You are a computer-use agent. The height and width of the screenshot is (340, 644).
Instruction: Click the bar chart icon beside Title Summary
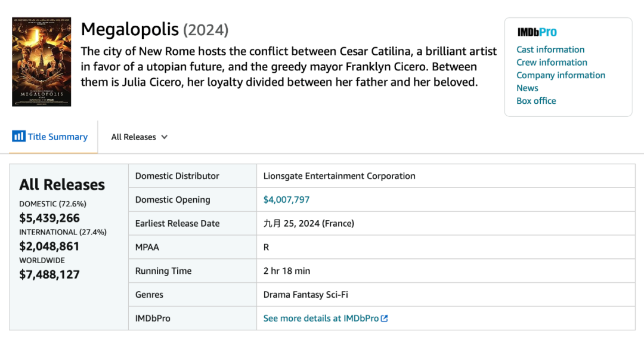[x=18, y=137]
